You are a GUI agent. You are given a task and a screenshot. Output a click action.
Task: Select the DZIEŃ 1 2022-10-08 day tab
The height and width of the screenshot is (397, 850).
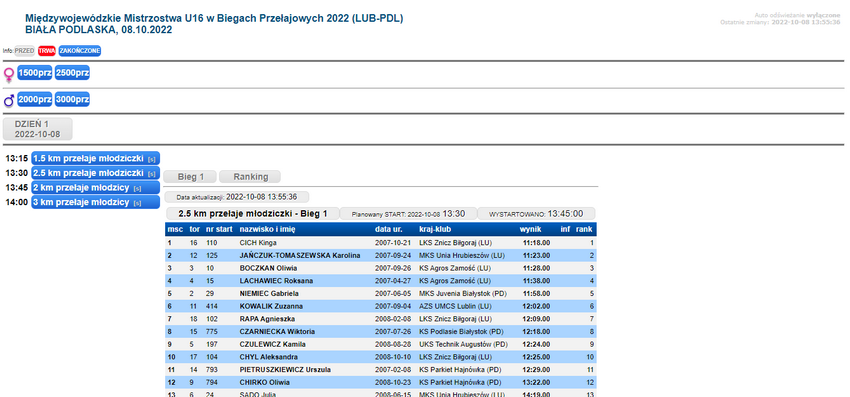pyautogui.click(x=37, y=129)
